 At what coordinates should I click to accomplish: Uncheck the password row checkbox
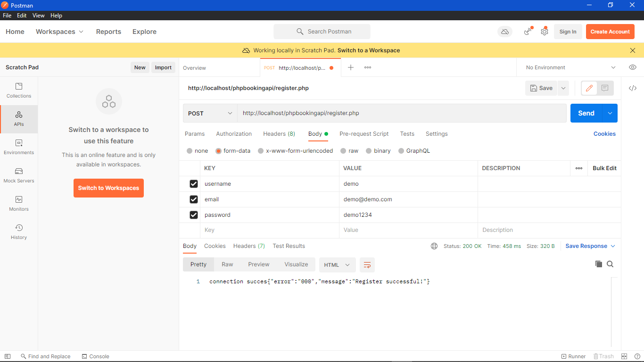coord(193,215)
